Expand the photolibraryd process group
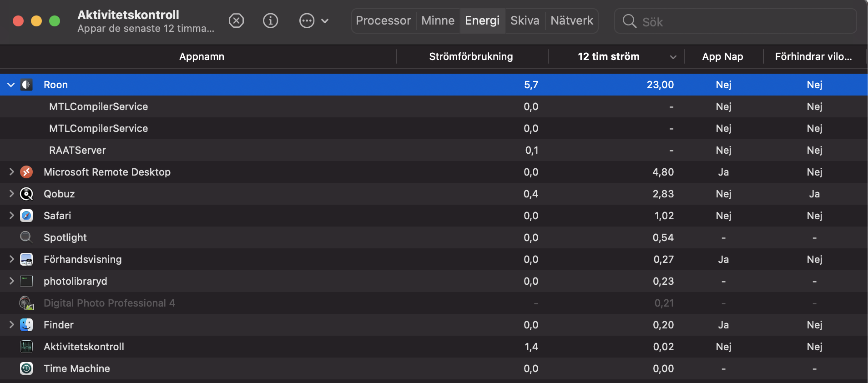 pyautogui.click(x=11, y=281)
